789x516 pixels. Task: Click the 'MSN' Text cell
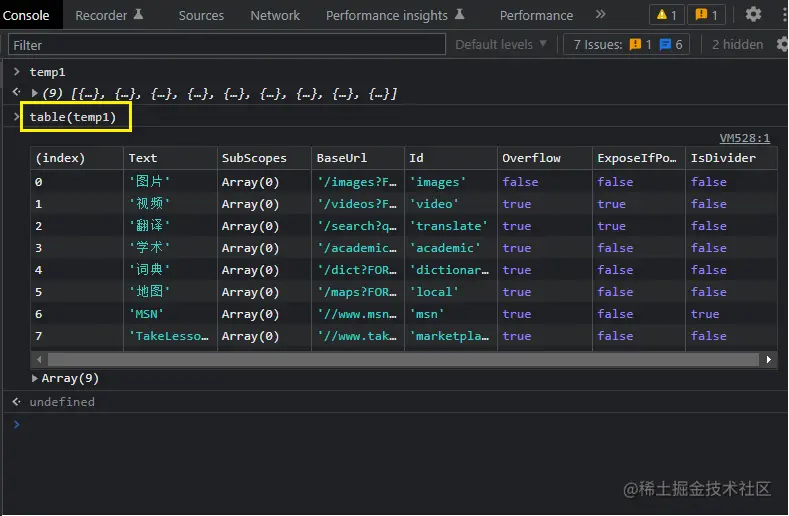[170, 314]
